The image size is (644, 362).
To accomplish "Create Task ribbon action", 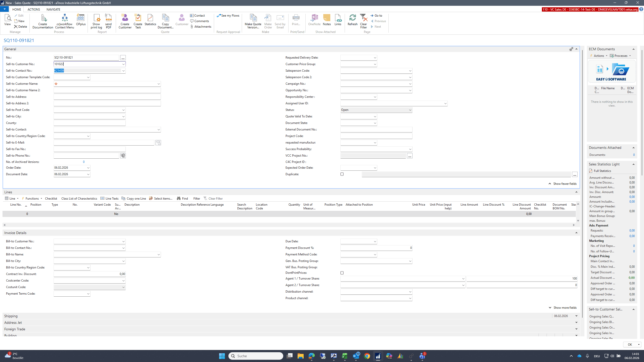I will pyautogui.click(x=138, y=21).
